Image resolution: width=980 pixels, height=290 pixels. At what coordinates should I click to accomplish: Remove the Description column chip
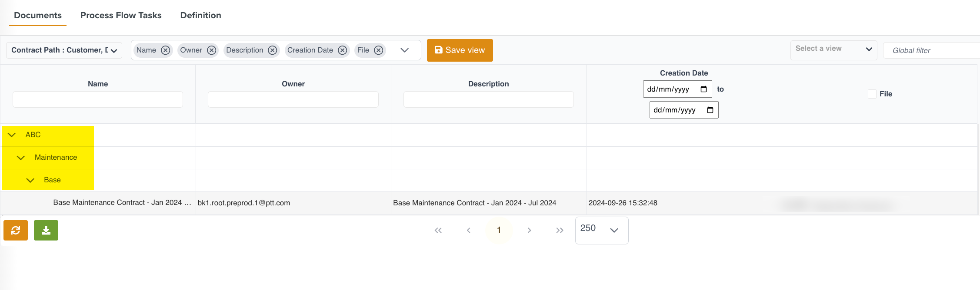coord(273,50)
